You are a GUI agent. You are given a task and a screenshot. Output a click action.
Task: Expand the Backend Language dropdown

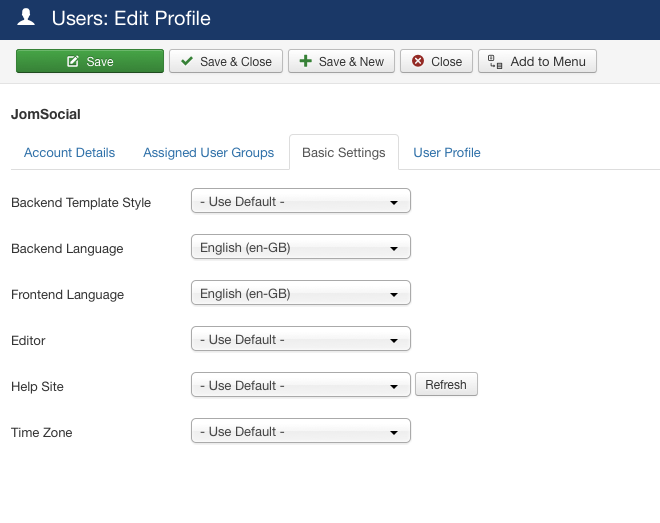[x=301, y=247]
